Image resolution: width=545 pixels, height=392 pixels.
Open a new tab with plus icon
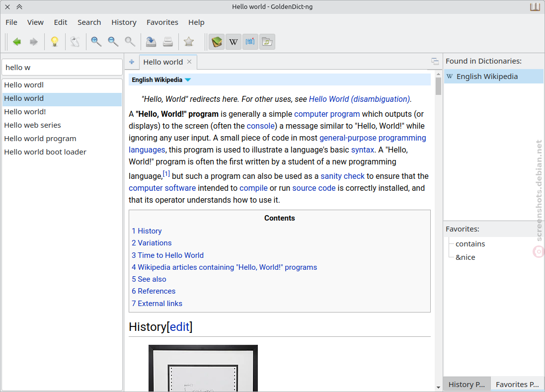(x=132, y=62)
